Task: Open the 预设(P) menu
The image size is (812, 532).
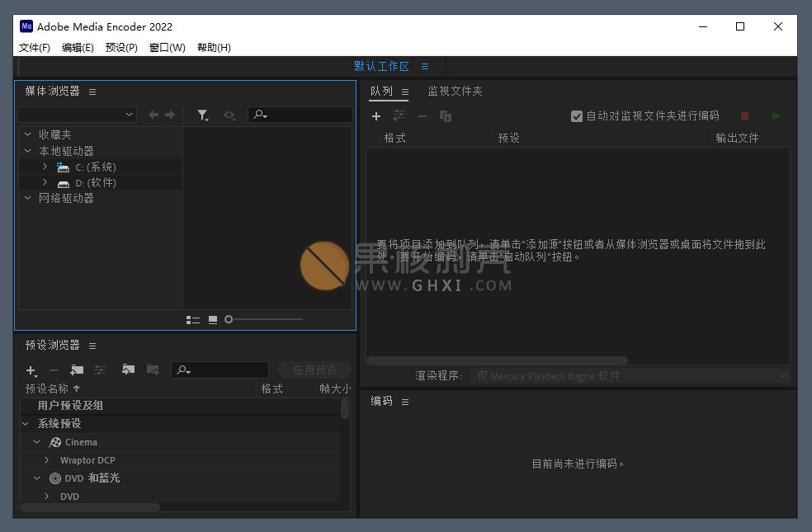Action: pos(121,48)
